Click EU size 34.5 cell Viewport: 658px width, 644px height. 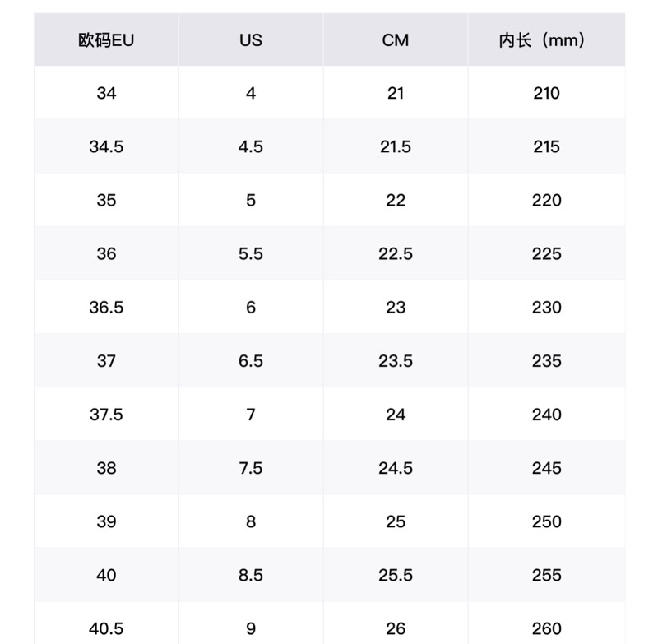106,146
